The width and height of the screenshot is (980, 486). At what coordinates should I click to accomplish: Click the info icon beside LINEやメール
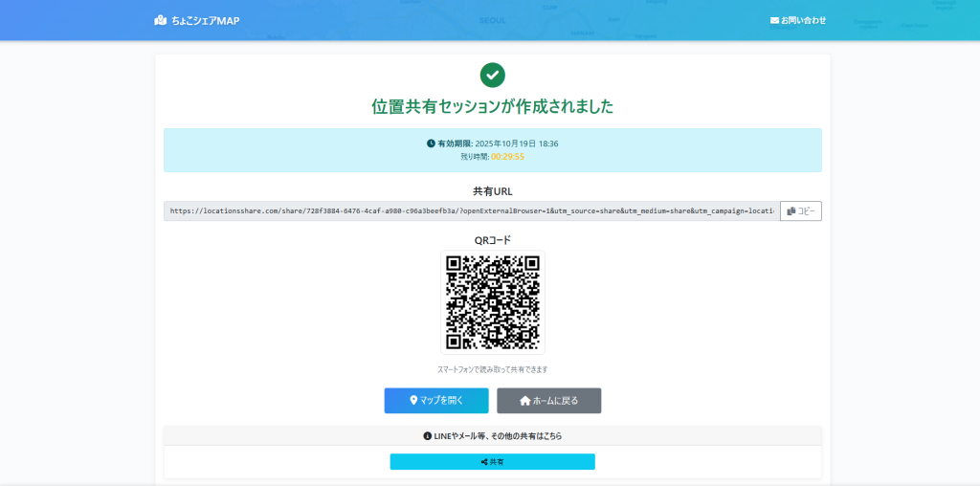(x=428, y=436)
